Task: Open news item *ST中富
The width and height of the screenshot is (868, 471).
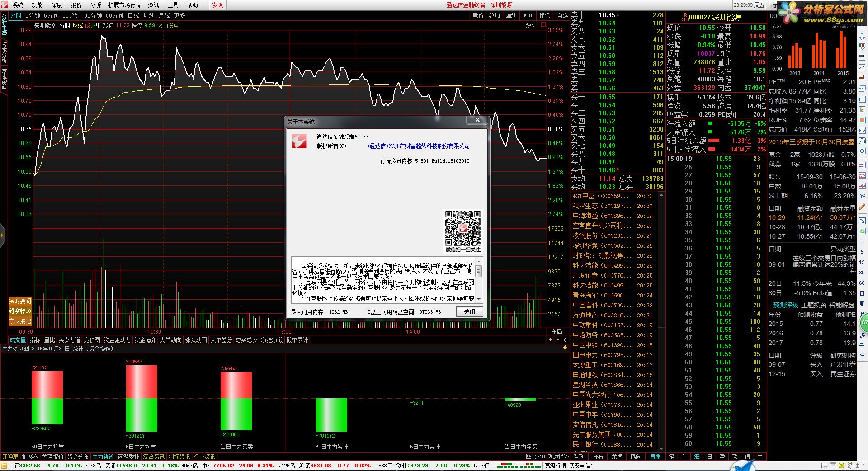Action: coord(613,196)
